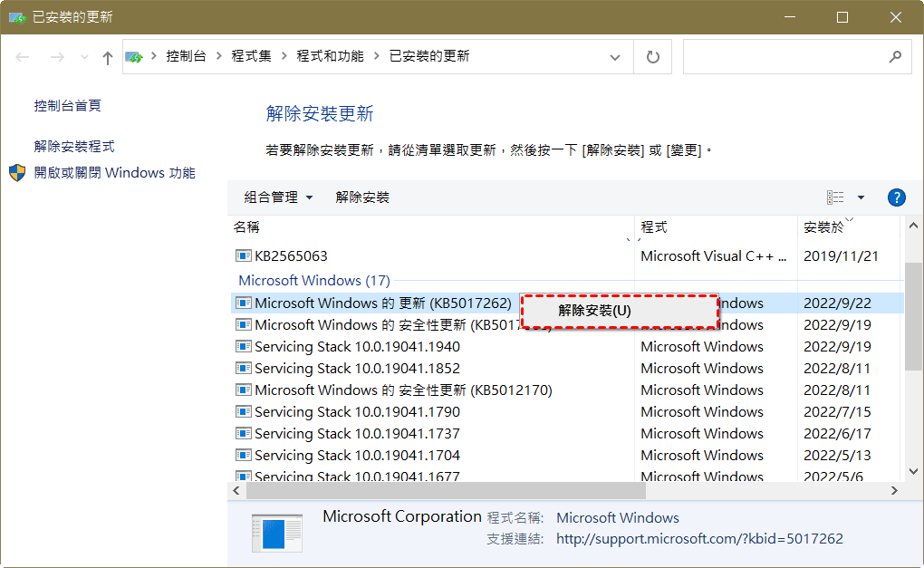Click Microsoft Visual C++ program cell

(x=714, y=256)
